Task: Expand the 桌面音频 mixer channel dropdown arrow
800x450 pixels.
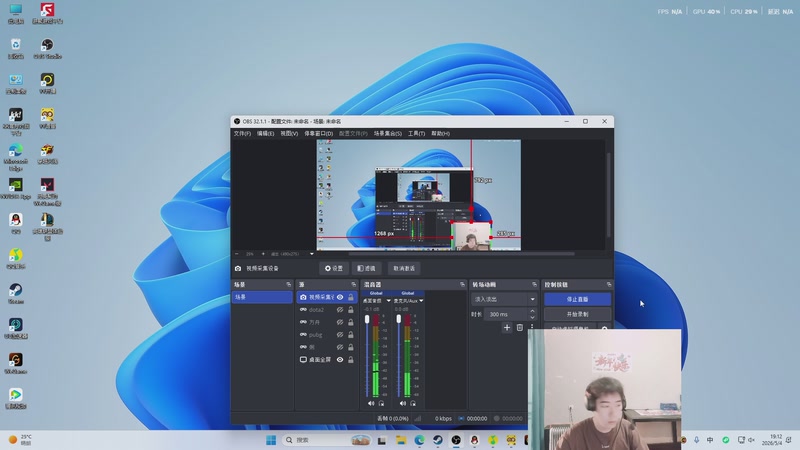Action: [x=388, y=301]
